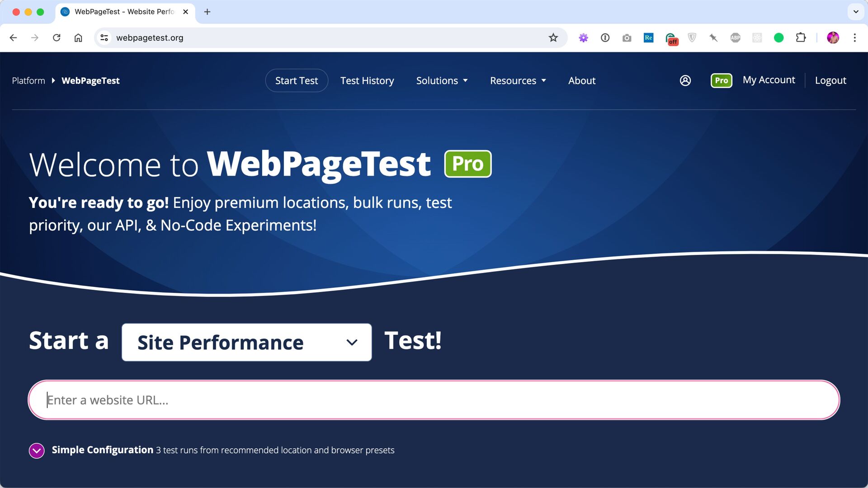The width and height of the screenshot is (868, 488).
Task: Open a new browser tab with plus button
Action: (x=208, y=12)
